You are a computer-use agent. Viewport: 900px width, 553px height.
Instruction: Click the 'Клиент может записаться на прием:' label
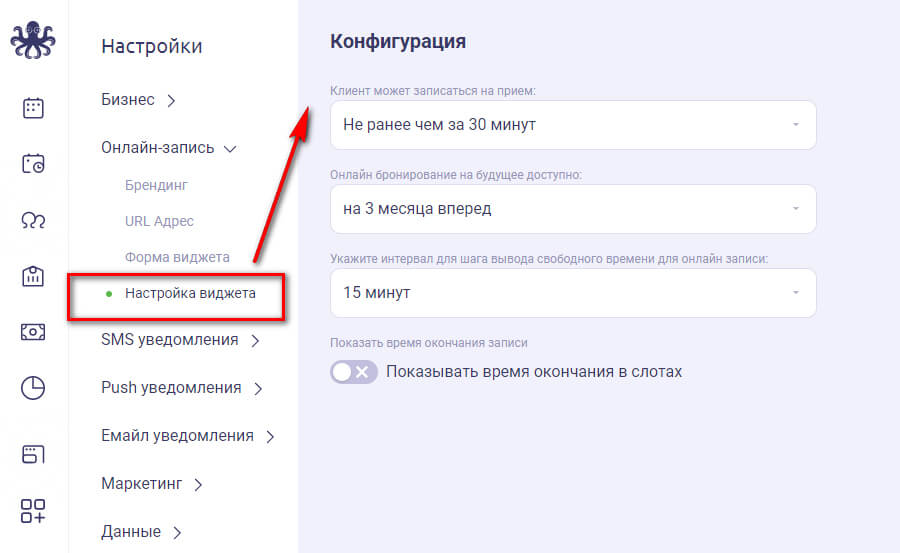coord(432,91)
